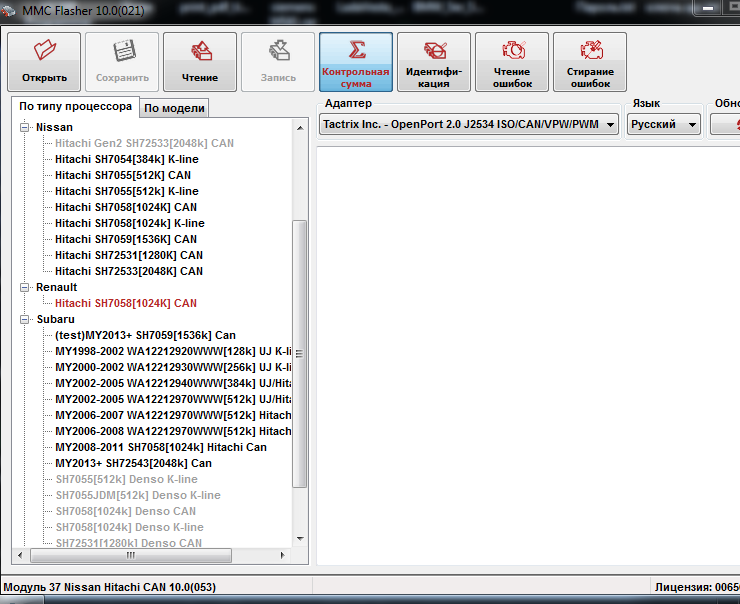Click the MMC Flasher title bar icon

[x=9, y=10]
